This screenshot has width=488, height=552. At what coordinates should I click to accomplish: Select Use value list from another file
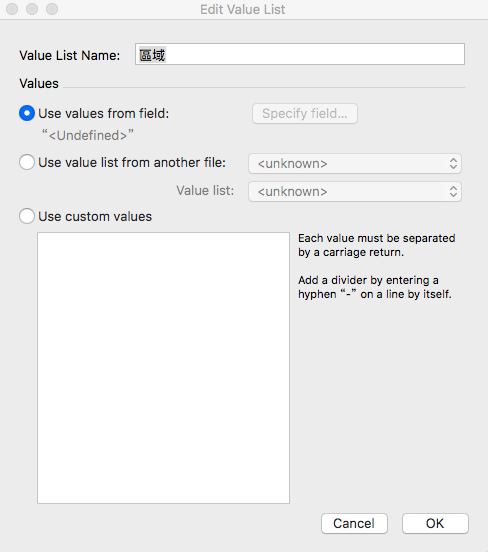pos(27,162)
